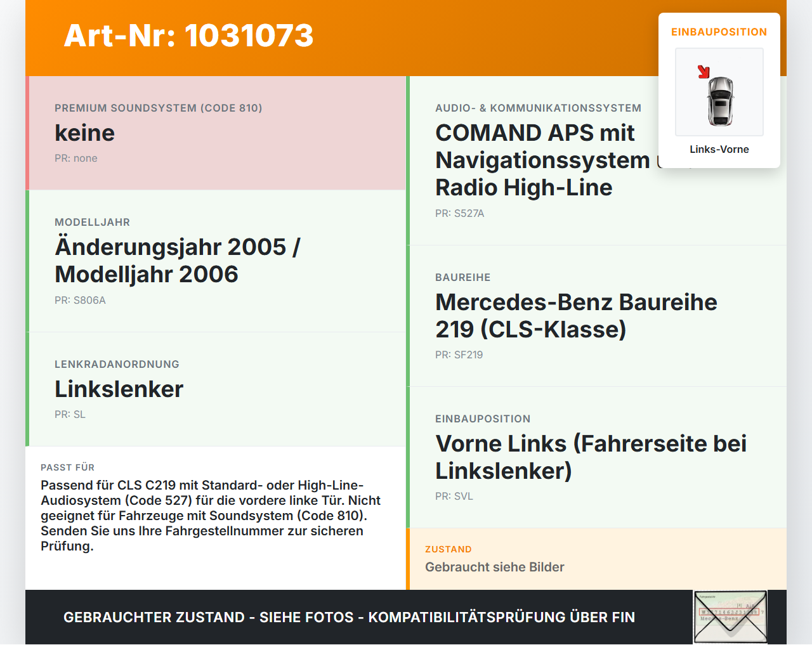Click the car position diagram image

coord(719,92)
